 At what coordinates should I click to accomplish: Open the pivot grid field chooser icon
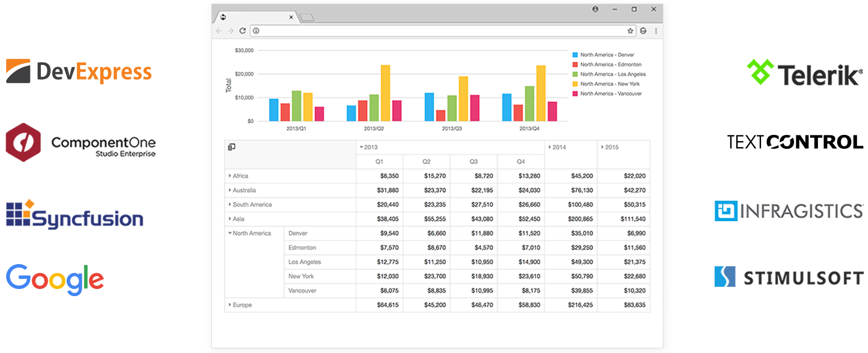pos(232,147)
